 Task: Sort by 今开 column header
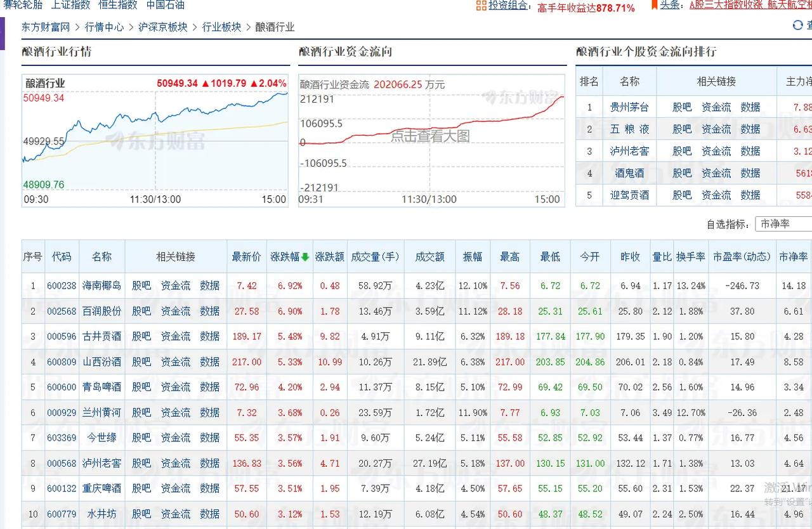[x=590, y=257]
